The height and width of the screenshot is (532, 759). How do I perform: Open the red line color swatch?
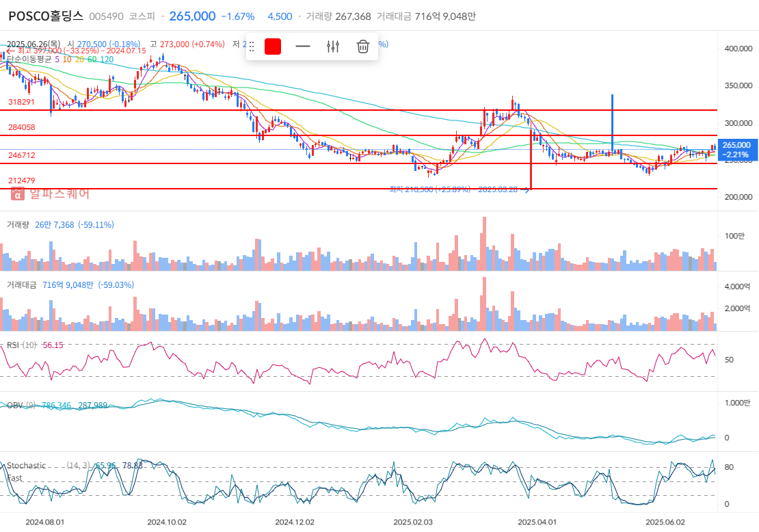tap(273, 46)
